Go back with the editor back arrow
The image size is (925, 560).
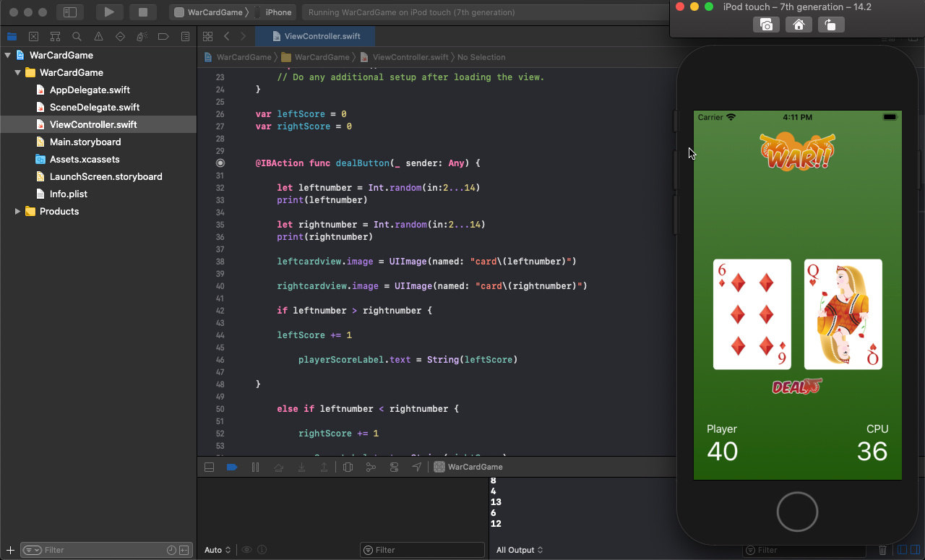(226, 36)
